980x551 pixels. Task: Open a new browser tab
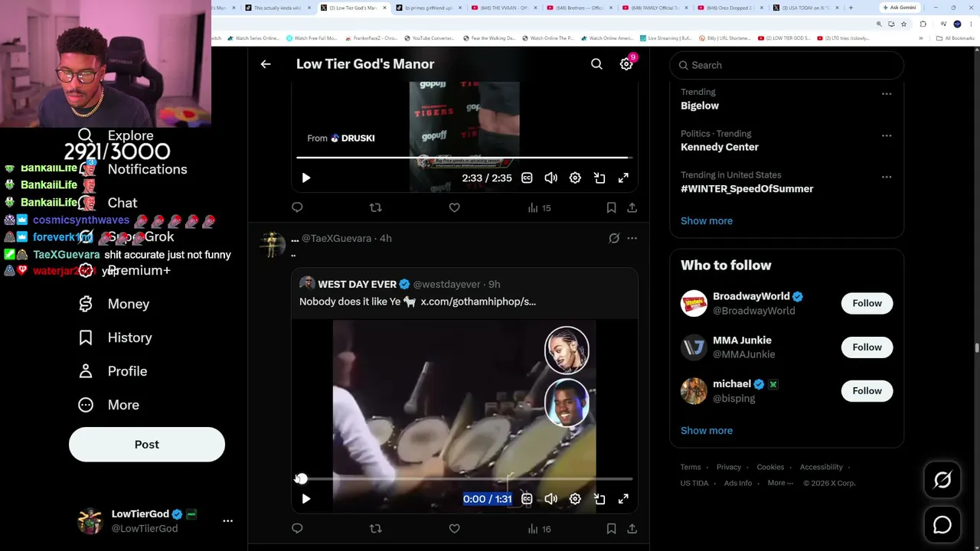pyautogui.click(x=851, y=8)
